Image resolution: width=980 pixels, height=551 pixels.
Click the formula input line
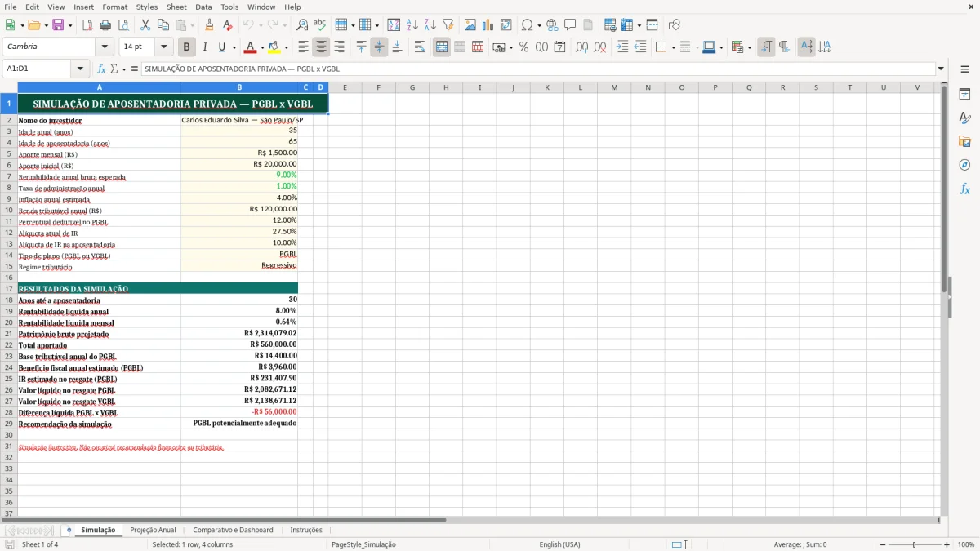537,69
